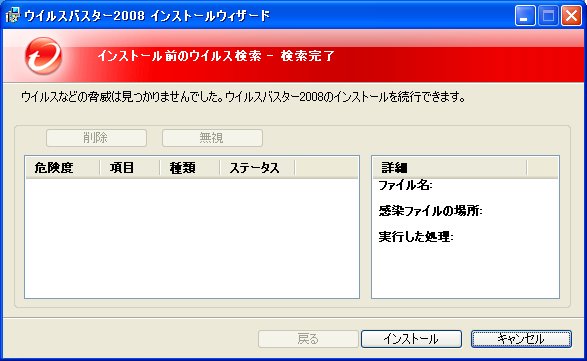Minimize the install wizard window
587x361 pixels.
point(524,16)
